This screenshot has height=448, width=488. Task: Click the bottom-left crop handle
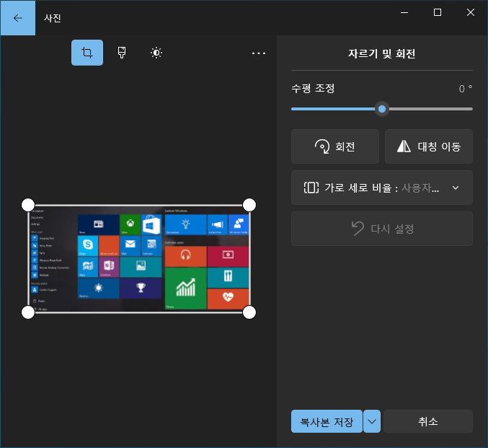pyautogui.click(x=28, y=312)
